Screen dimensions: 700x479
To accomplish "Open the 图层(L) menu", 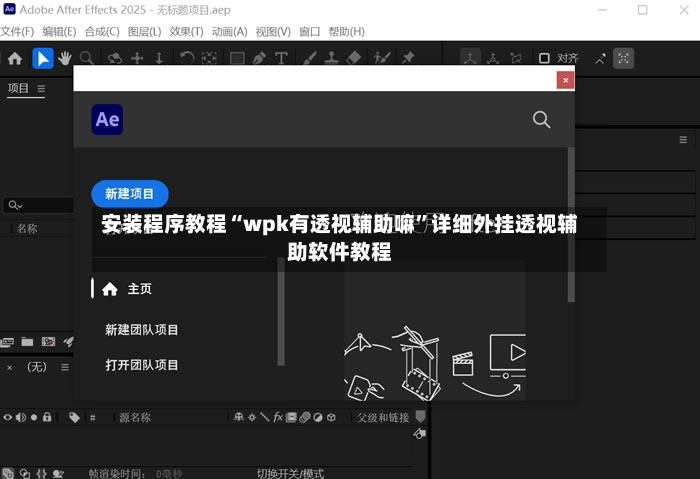I will [x=145, y=32].
